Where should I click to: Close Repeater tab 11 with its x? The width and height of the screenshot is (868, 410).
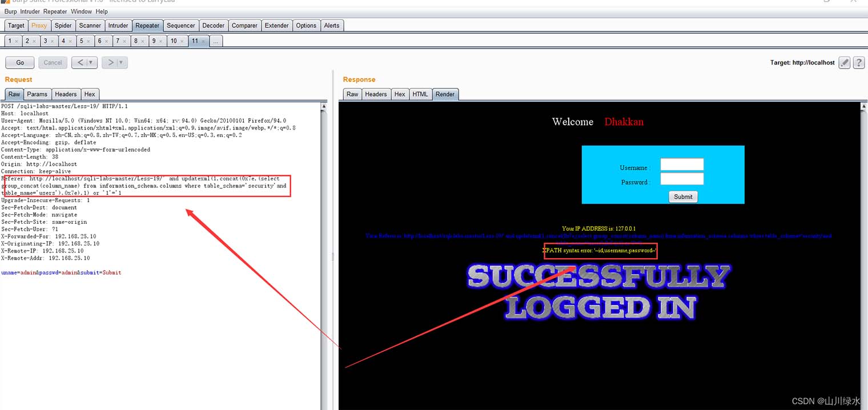click(203, 41)
